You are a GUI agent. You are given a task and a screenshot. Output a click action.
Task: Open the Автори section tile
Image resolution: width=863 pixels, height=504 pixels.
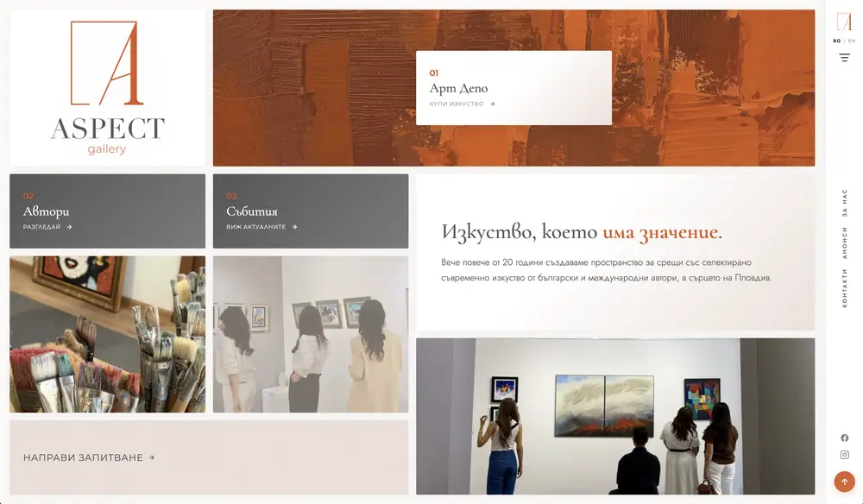pos(107,211)
